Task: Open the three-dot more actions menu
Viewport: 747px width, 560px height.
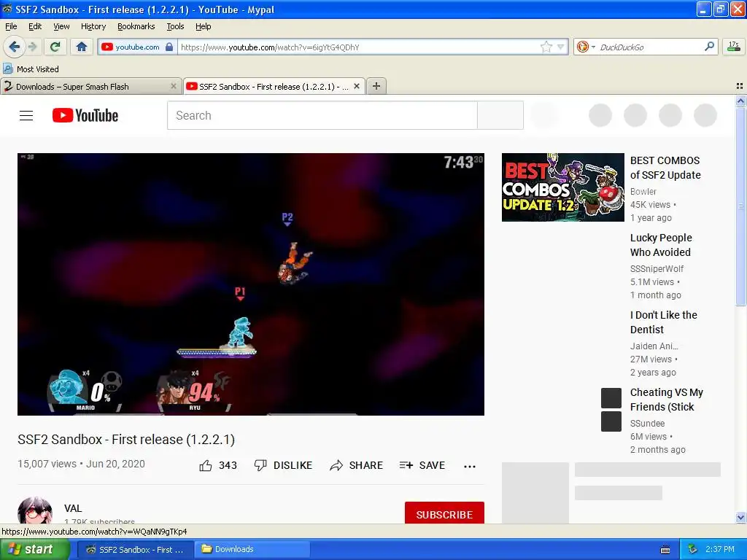Action: 470,466
